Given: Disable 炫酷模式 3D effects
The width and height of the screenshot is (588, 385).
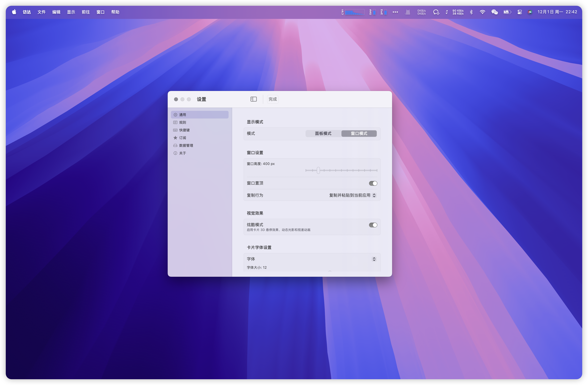Looking at the screenshot, I should [373, 225].
